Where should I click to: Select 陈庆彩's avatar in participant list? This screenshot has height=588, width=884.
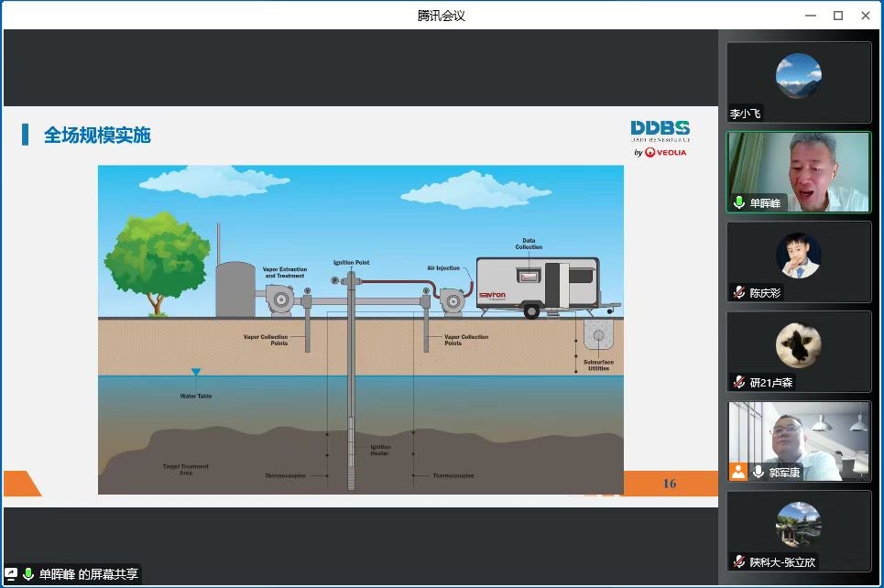pos(798,255)
